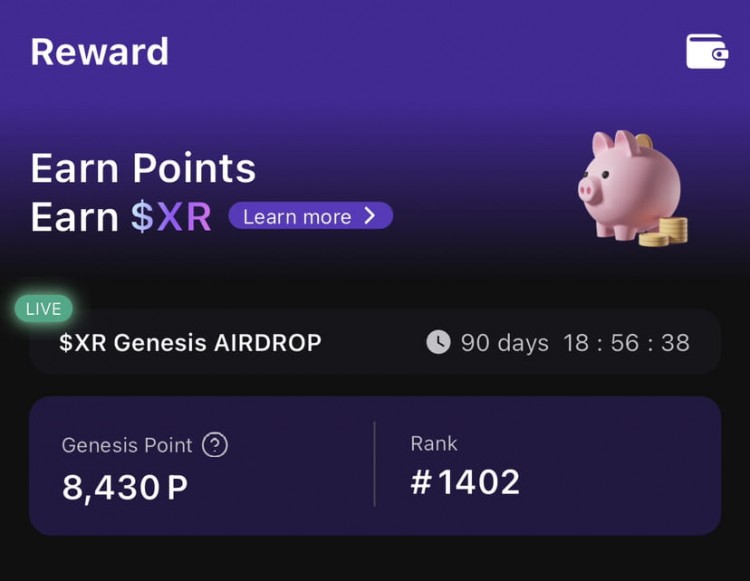Click the Genesis Point help question mark
The height and width of the screenshot is (581, 750).
pos(214,445)
